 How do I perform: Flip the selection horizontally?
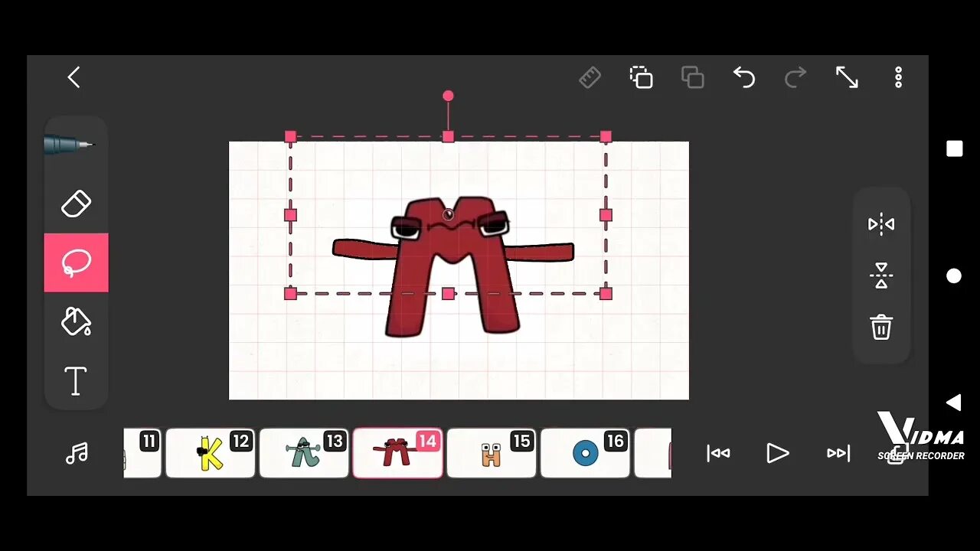[881, 224]
